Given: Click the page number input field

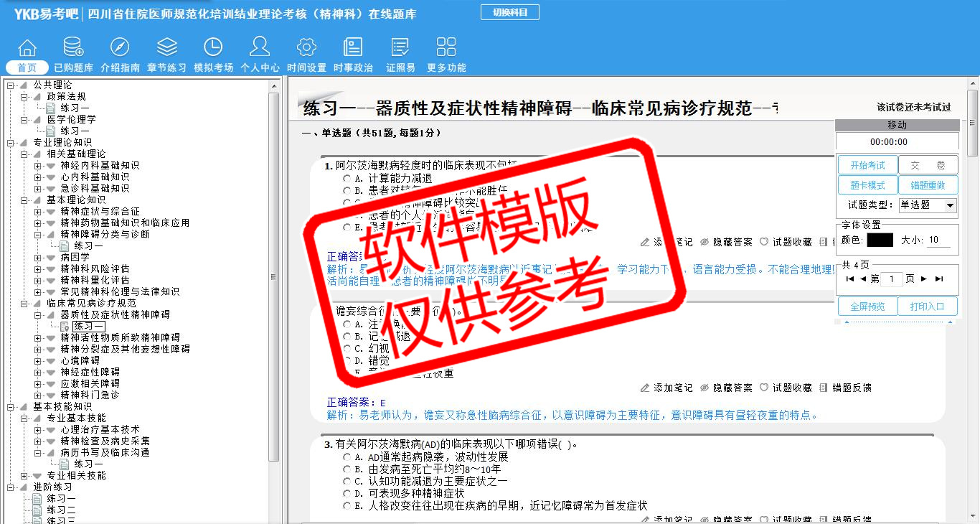Looking at the screenshot, I should coord(892,279).
